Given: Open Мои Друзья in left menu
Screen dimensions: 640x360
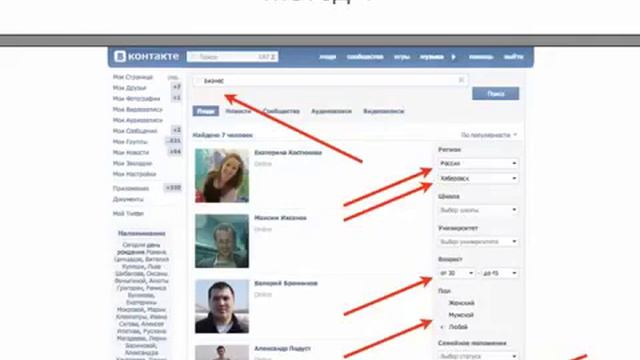Looking at the screenshot, I should 129,88.
